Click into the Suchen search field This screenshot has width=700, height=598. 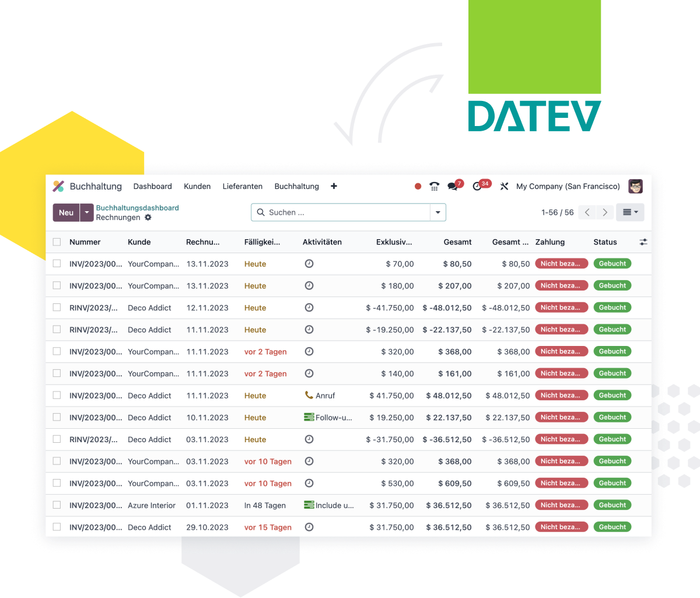click(348, 212)
